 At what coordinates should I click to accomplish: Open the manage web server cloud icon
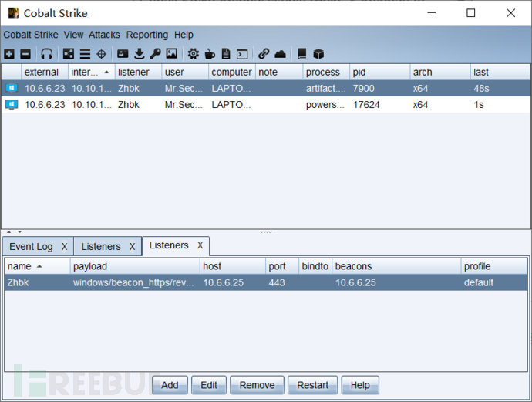point(281,54)
